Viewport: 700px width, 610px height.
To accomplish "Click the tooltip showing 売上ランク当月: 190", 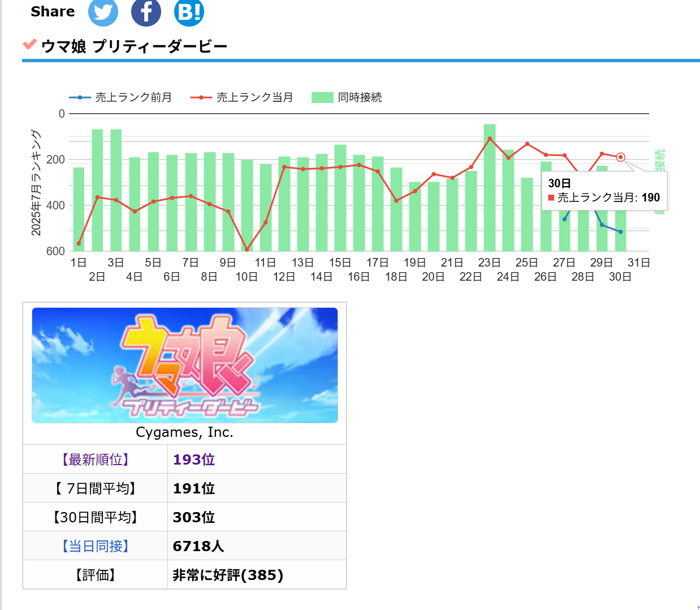I will click(x=604, y=191).
